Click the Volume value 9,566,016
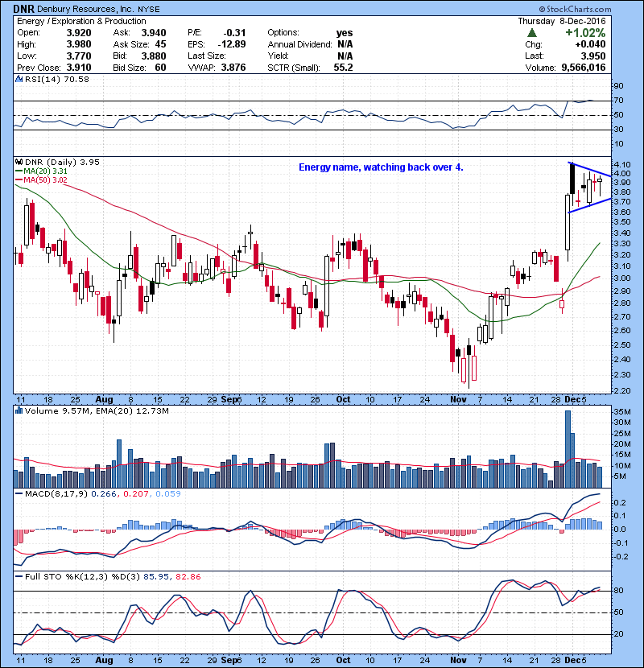644x668 pixels. point(584,68)
